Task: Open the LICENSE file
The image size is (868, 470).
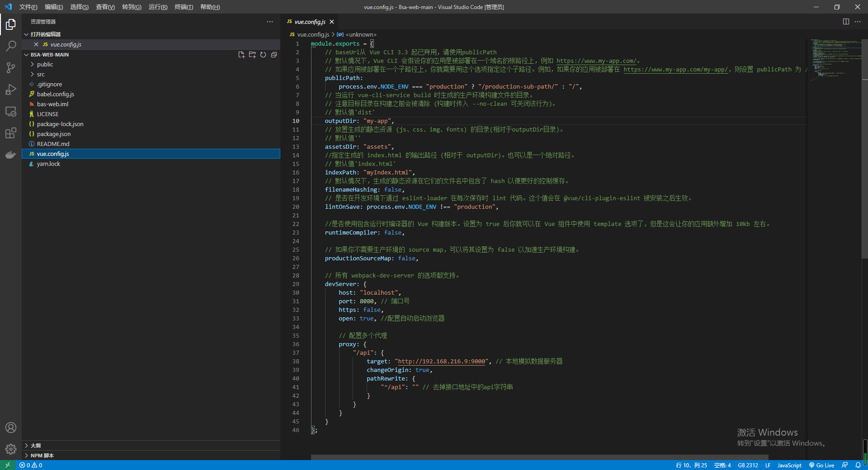Action: (151, 114)
